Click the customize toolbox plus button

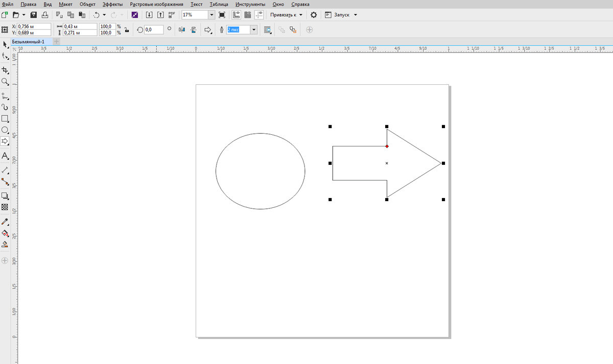(5, 260)
